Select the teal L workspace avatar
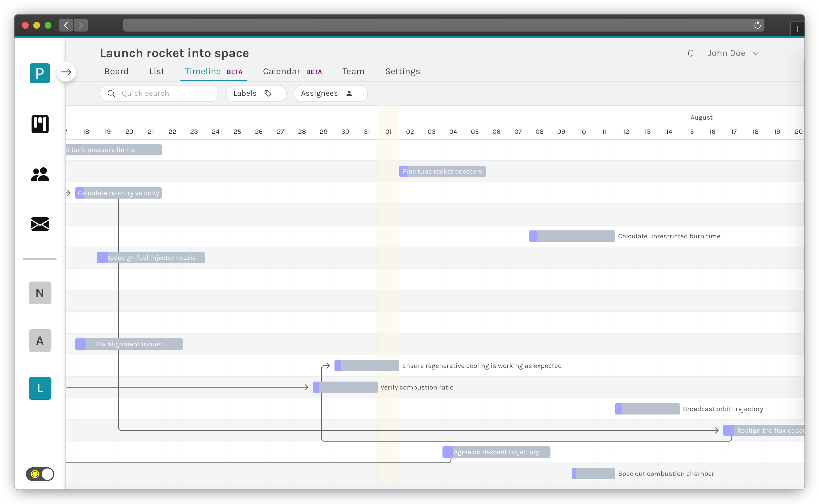Screen dimensions: 819x504 (x=40, y=388)
